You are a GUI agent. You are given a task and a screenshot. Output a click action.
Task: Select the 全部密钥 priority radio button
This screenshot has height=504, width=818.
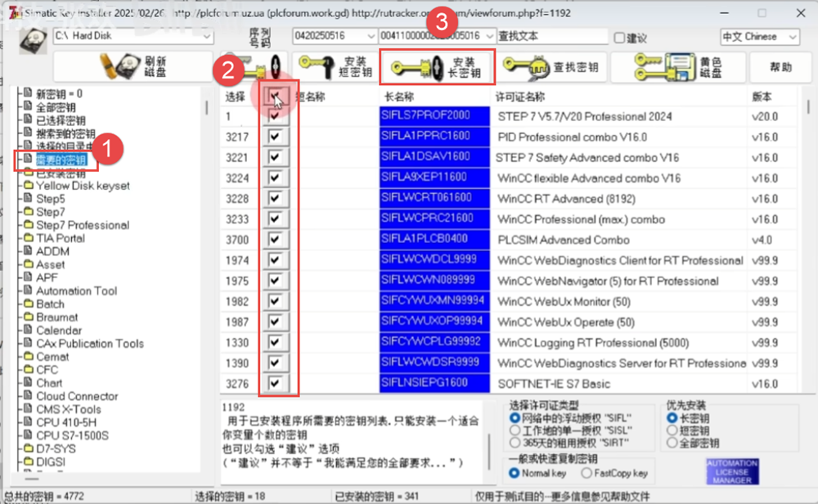(x=672, y=443)
